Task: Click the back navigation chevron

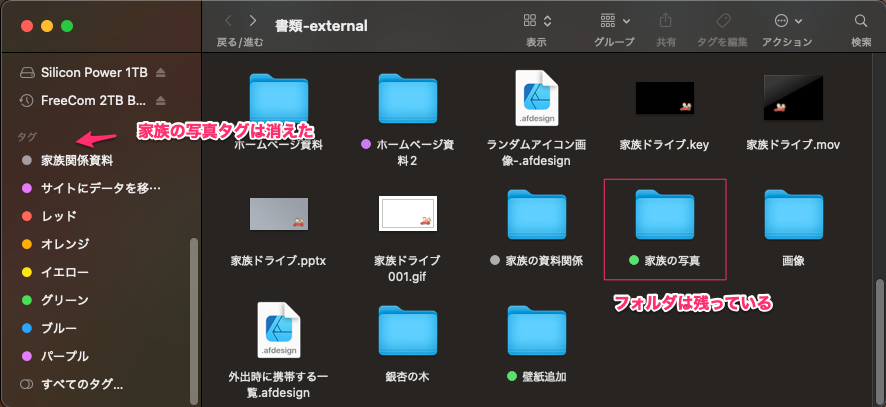Action: tap(228, 21)
